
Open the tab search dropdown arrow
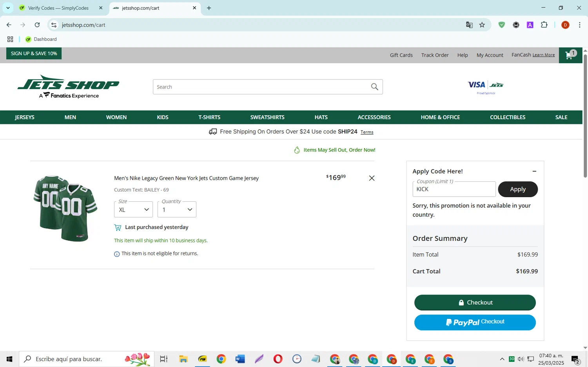(x=8, y=8)
